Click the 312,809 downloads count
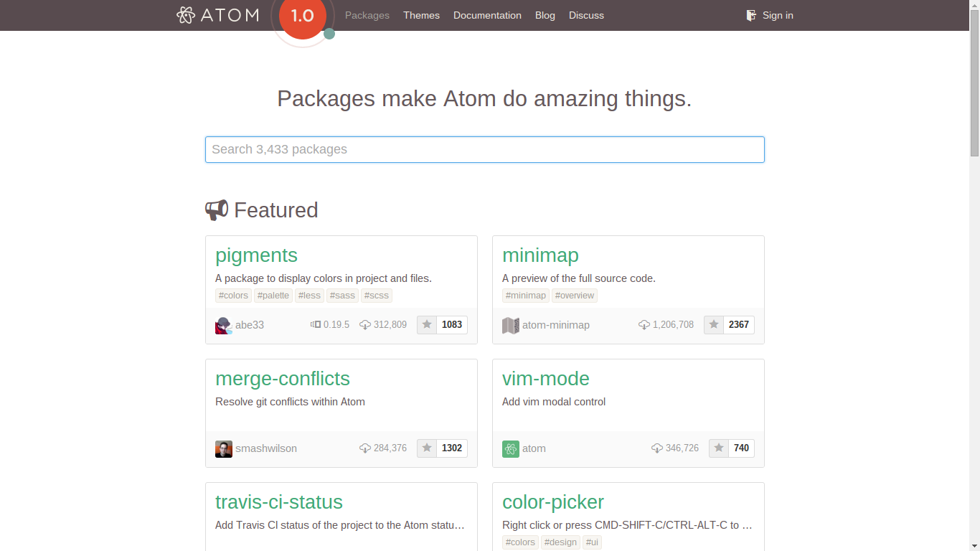Screen dimensions: 980x551 390,325
